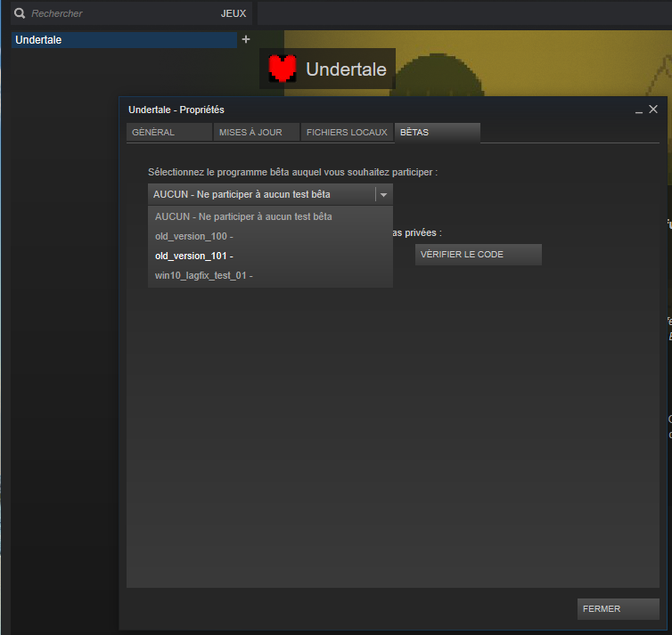Choose win10_lagfix_test_01 beta branch
The width and height of the screenshot is (672, 635).
(270, 276)
